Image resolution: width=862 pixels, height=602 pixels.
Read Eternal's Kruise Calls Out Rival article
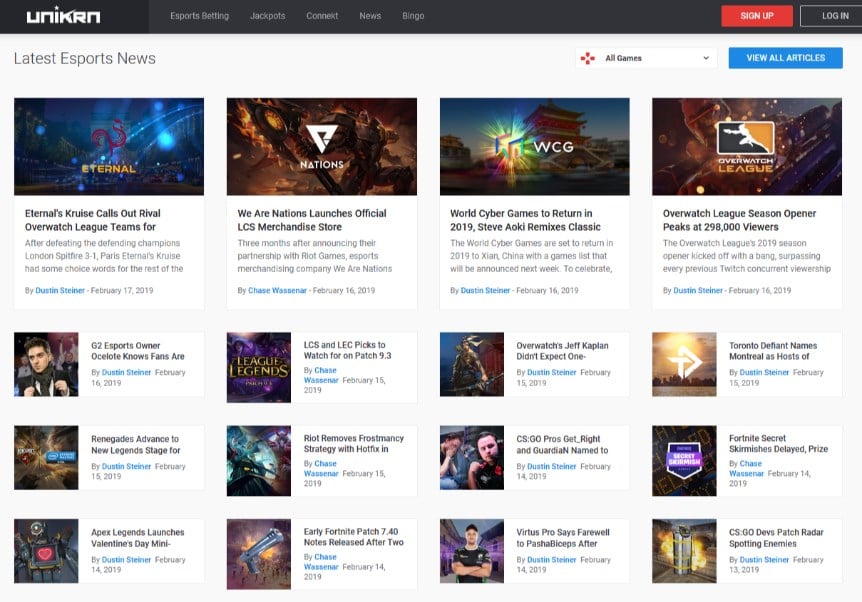(92, 220)
